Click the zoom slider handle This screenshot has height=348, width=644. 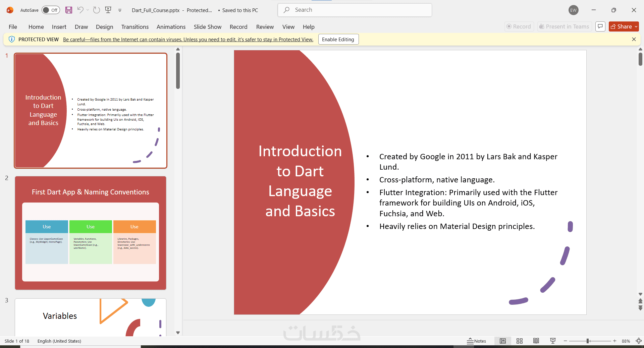(x=588, y=341)
